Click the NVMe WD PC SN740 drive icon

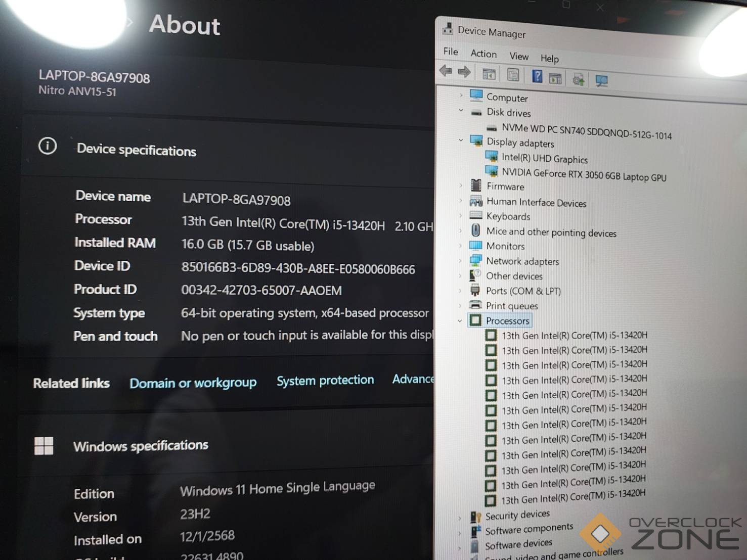click(492, 128)
